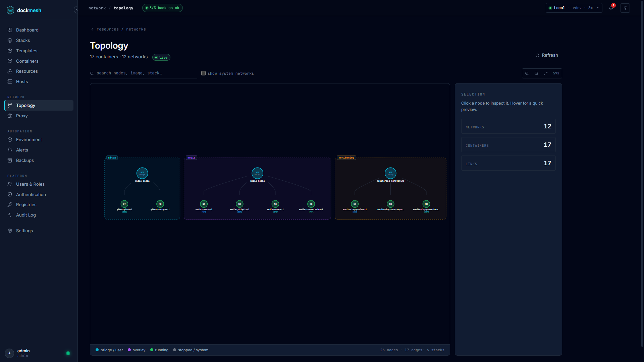Open the networks breadcrumb link
The image size is (644, 362).
pyautogui.click(x=136, y=29)
